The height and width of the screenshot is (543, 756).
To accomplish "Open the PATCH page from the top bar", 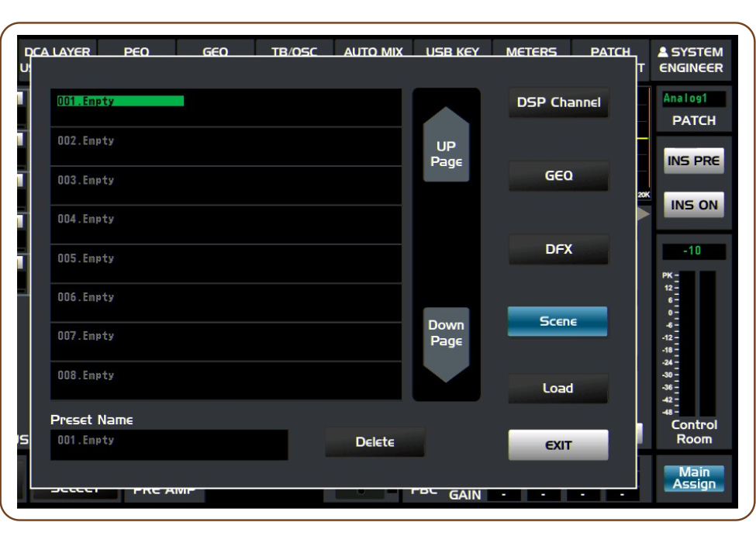I will (x=610, y=51).
